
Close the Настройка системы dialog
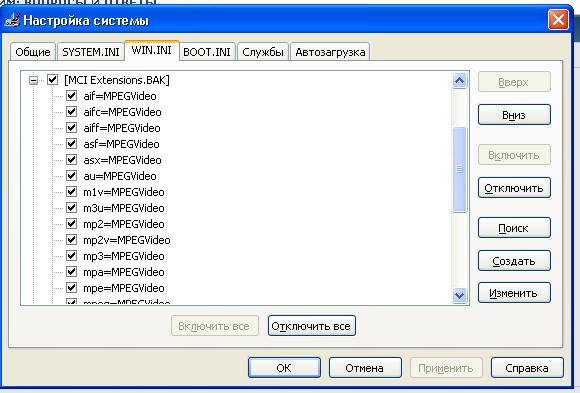(558, 20)
